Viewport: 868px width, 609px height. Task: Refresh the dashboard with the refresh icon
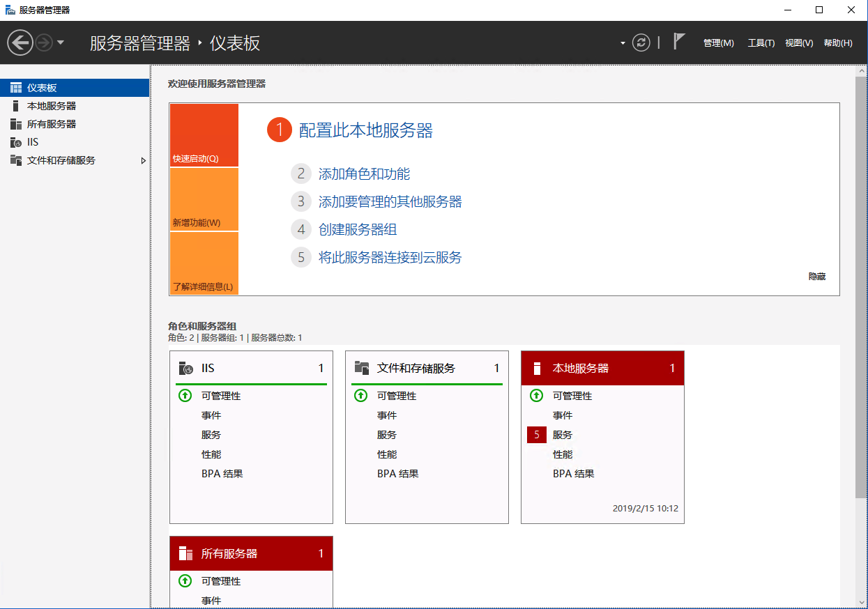(x=641, y=43)
